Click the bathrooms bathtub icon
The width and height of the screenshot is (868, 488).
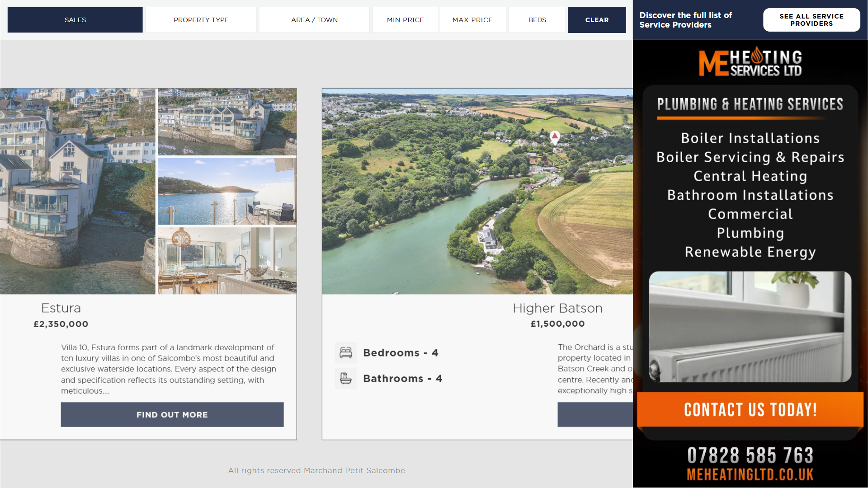point(346,379)
